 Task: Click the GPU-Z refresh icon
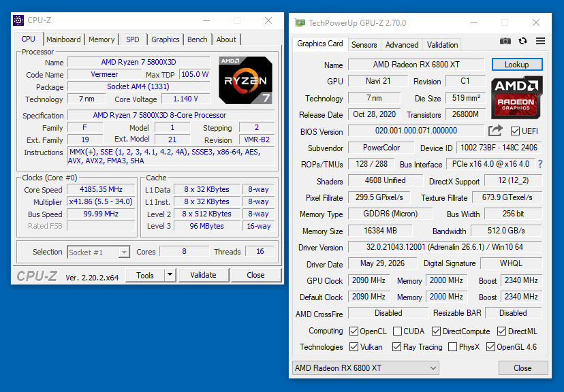522,41
